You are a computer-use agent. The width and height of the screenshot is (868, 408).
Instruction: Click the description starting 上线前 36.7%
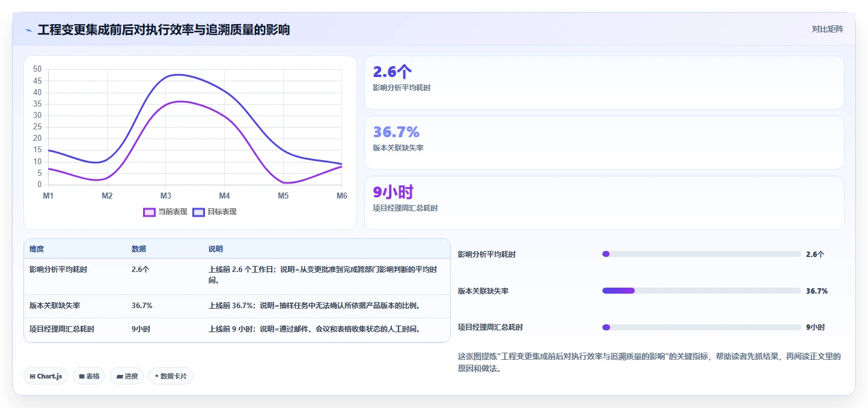314,306
